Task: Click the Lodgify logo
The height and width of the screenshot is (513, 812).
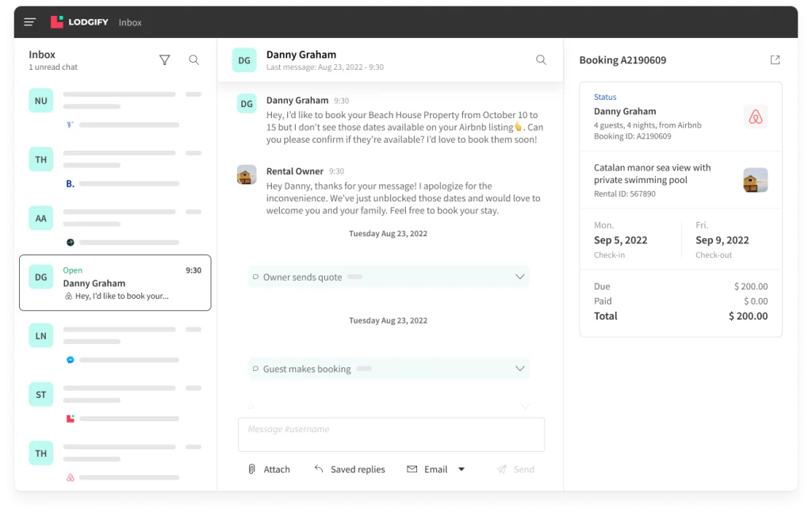Action: click(79, 22)
